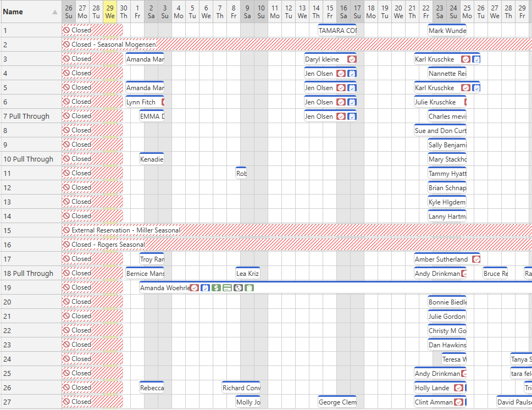
Task: Open Sue and Don Curt reservation
Action: [x=440, y=130]
